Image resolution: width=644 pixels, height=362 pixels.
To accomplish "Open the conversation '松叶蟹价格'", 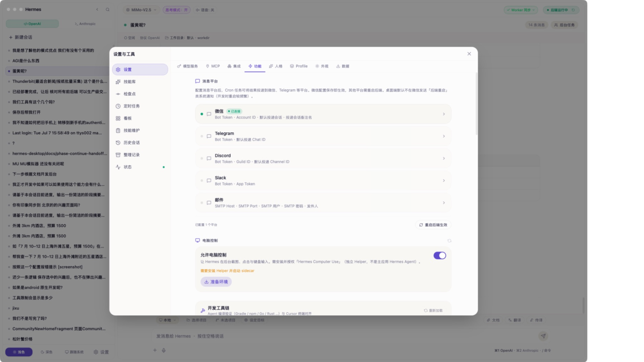I will pos(57,339).
